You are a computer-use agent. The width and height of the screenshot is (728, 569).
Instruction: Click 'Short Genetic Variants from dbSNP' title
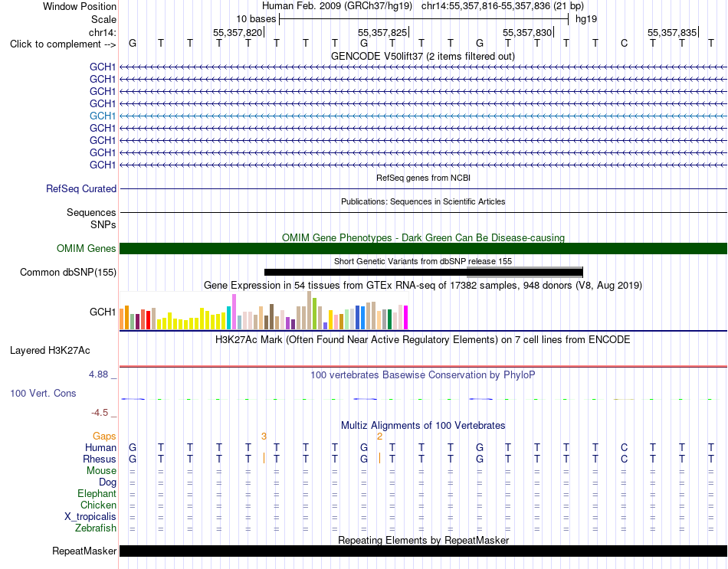[x=423, y=261]
